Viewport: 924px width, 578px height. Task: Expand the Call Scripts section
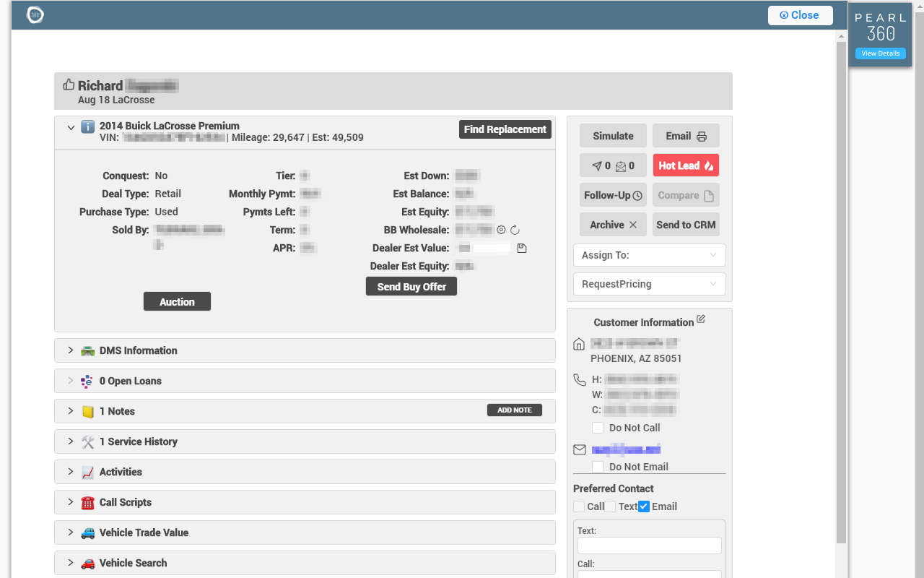[x=125, y=502]
